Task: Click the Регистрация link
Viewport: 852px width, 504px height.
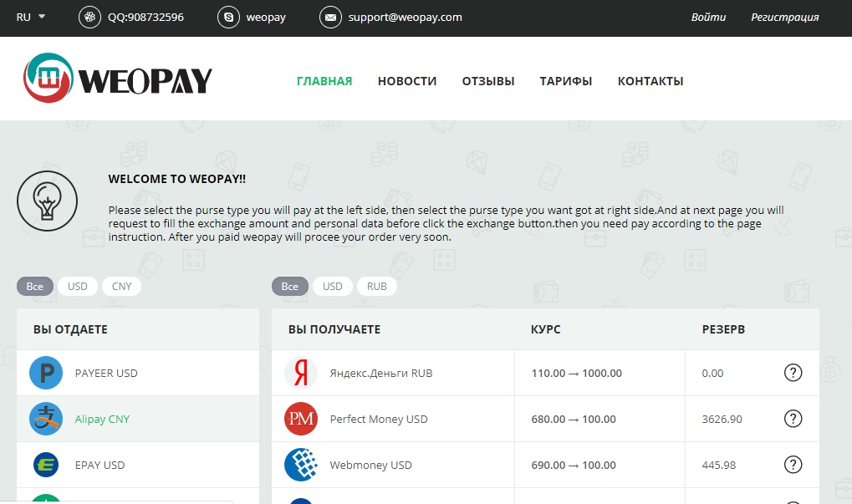Action: pos(784,17)
